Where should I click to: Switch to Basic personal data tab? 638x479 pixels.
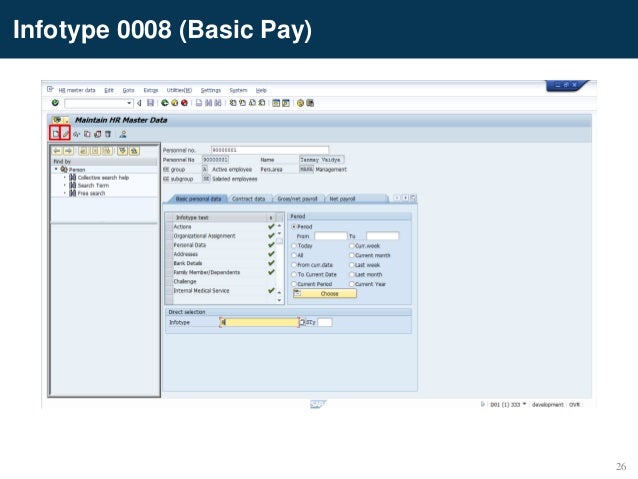pos(198,199)
